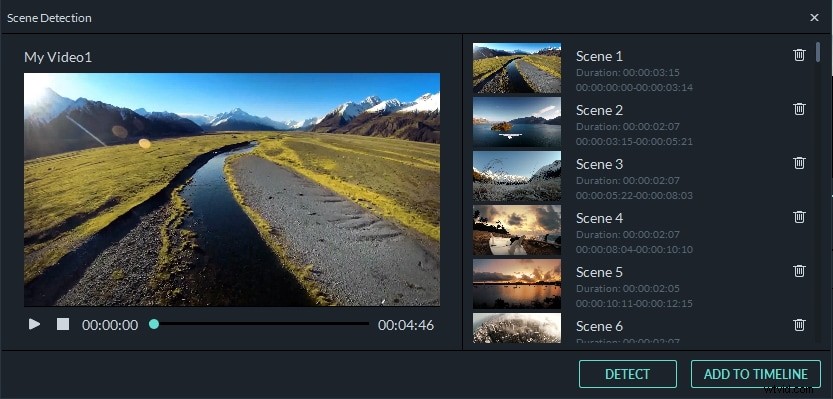The height and width of the screenshot is (399, 833).
Task: Click the trash icon for Scene 5
Action: click(x=799, y=271)
